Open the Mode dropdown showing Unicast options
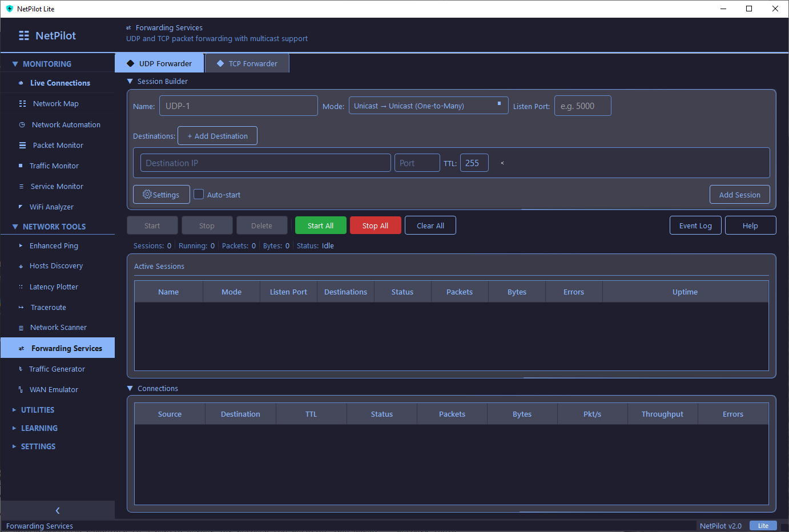The width and height of the screenshot is (789, 532). click(428, 105)
